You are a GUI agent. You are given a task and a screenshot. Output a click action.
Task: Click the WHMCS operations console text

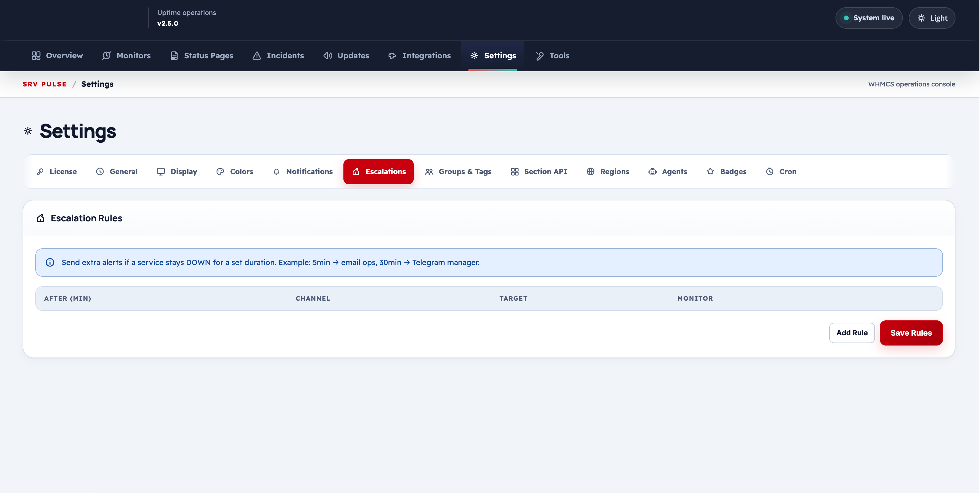pyautogui.click(x=911, y=84)
